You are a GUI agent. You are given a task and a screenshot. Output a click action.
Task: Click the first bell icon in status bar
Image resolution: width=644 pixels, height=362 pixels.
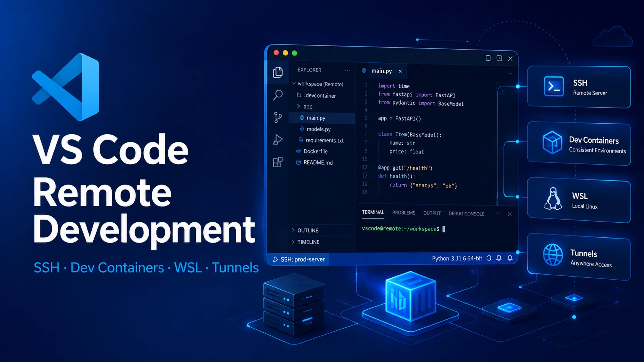[x=499, y=258]
